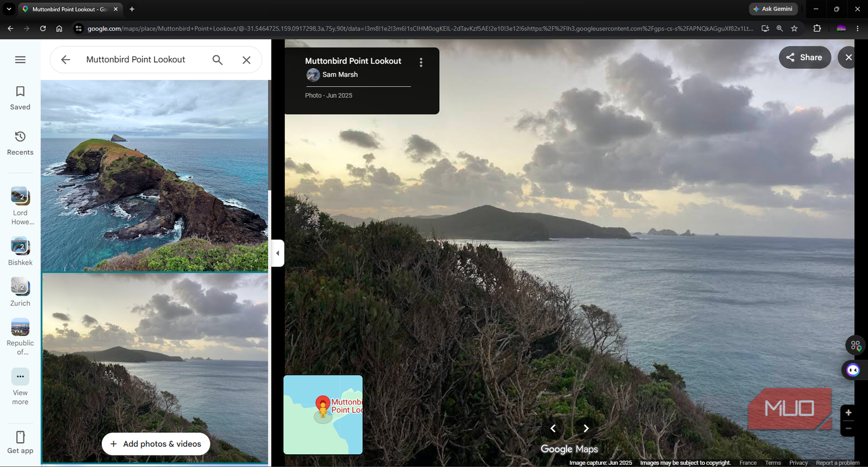Click the browser Home button

(59, 28)
